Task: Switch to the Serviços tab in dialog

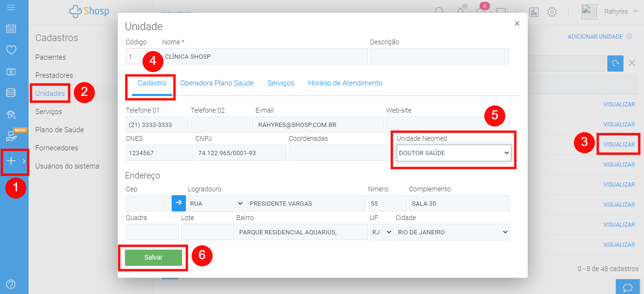Action: [281, 83]
